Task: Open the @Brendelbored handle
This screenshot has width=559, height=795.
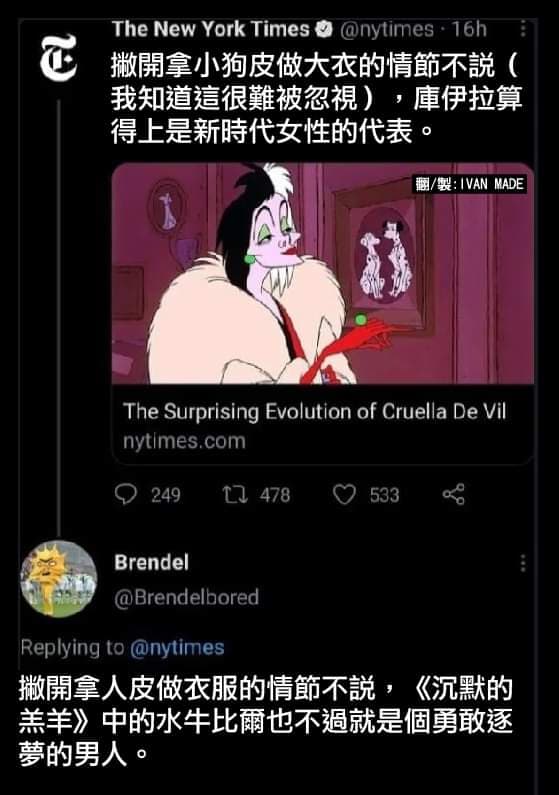Action: click(x=187, y=597)
